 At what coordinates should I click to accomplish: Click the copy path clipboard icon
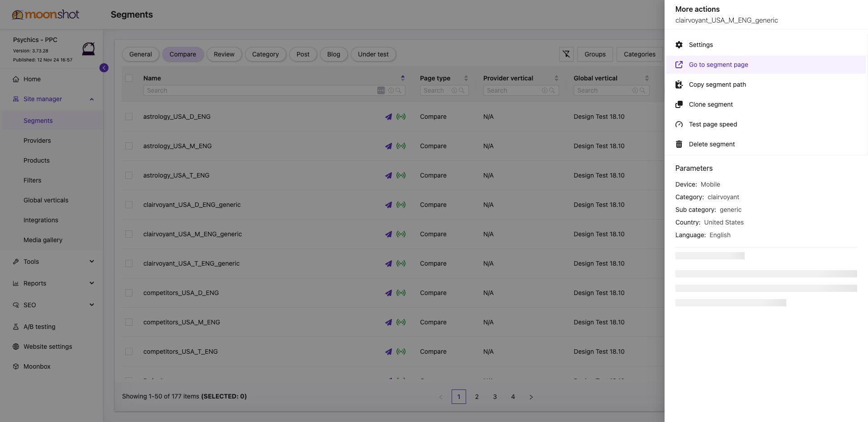click(679, 84)
